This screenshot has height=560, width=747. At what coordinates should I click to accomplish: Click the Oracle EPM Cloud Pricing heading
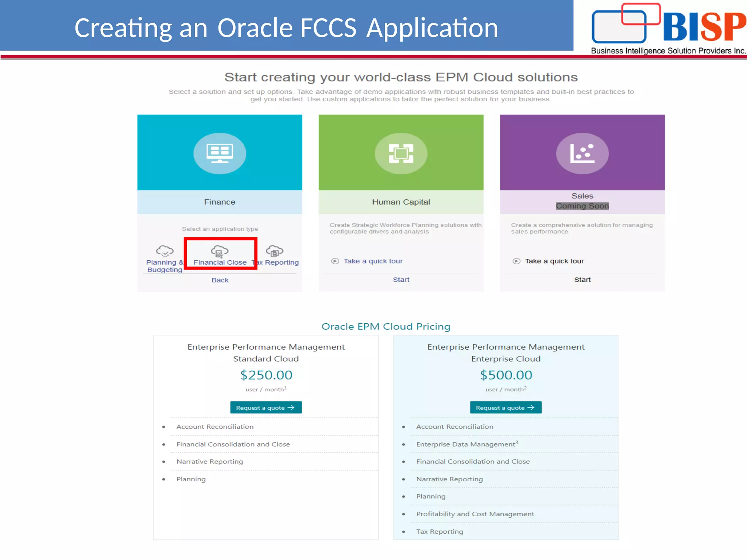(x=386, y=326)
